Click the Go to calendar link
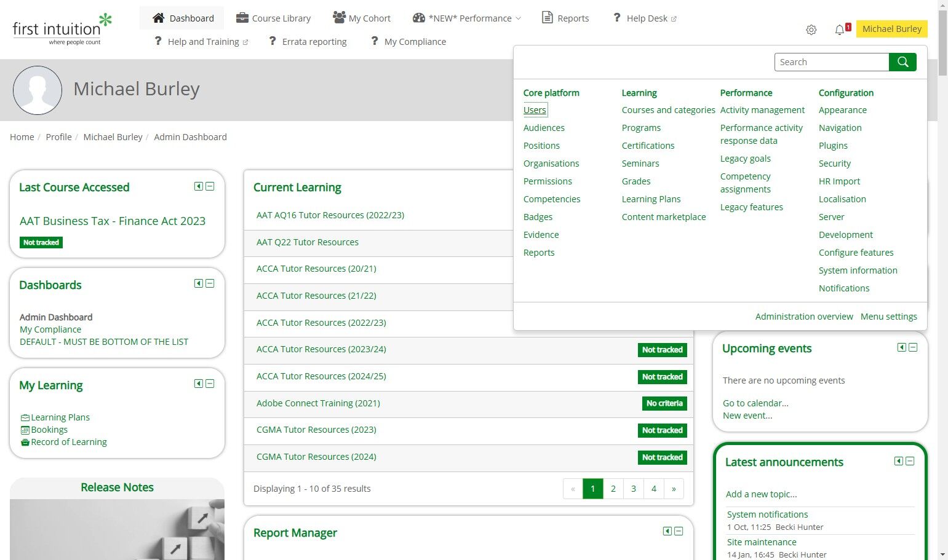This screenshot has height=560, width=948. pyautogui.click(x=755, y=403)
